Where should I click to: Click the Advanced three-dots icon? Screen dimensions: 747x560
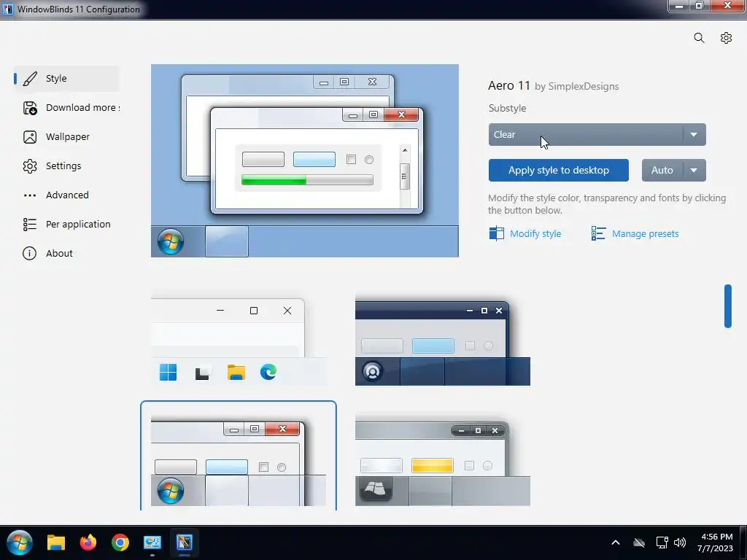[x=30, y=195]
